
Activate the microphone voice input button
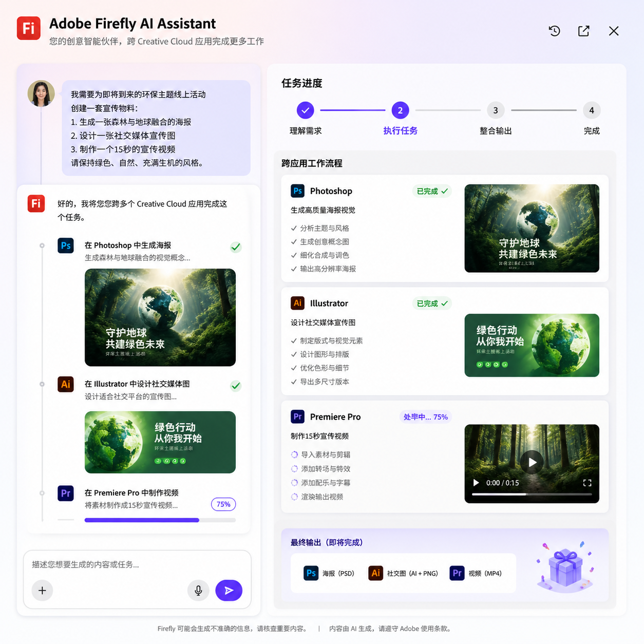click(x=198, y=591)
